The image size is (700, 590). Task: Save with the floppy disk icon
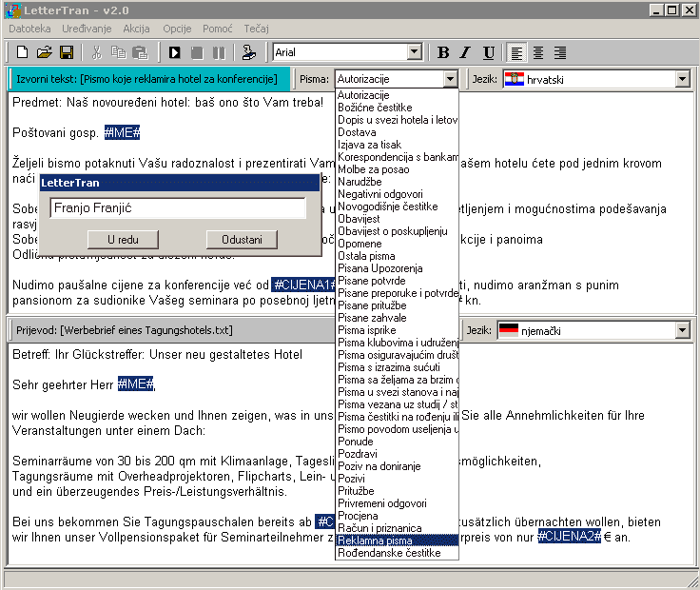(67, 52)
